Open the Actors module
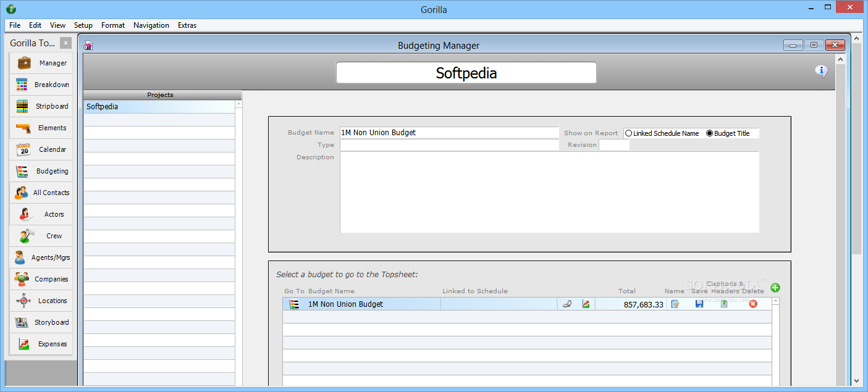This screenshot has width=868, height=392. click(41, 214)
